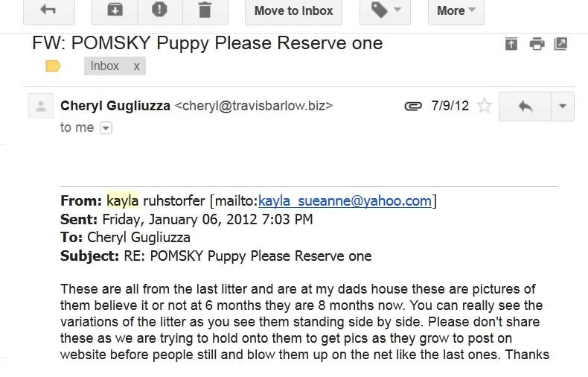Click the yellow importance marker
Viewport: 588px width, 377px height.
click(x=53, y=66)
